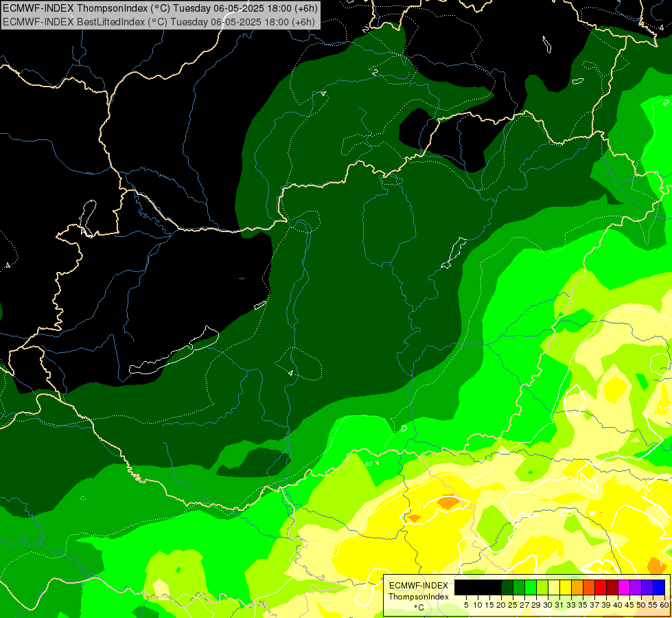Click the legend tick value '37'
672x618 pixels.
pos(594,605)
